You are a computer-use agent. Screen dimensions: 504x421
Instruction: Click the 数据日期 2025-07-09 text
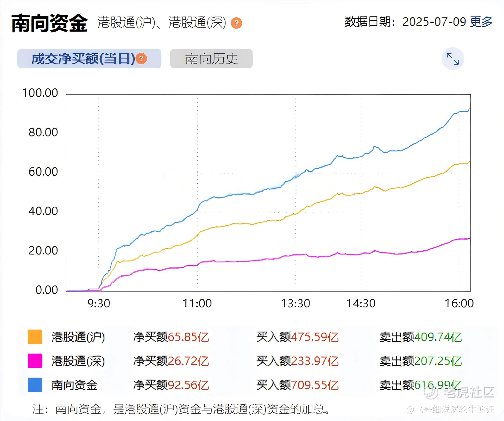405,22
